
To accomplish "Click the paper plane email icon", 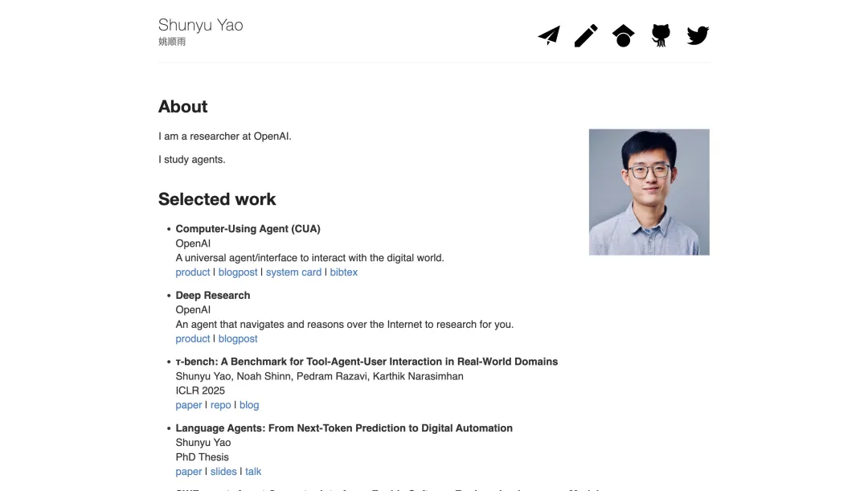I will click(549, 35).
